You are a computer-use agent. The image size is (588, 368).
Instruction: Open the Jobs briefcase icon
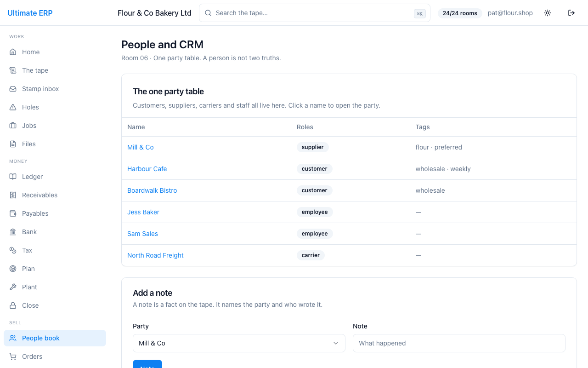13,126
